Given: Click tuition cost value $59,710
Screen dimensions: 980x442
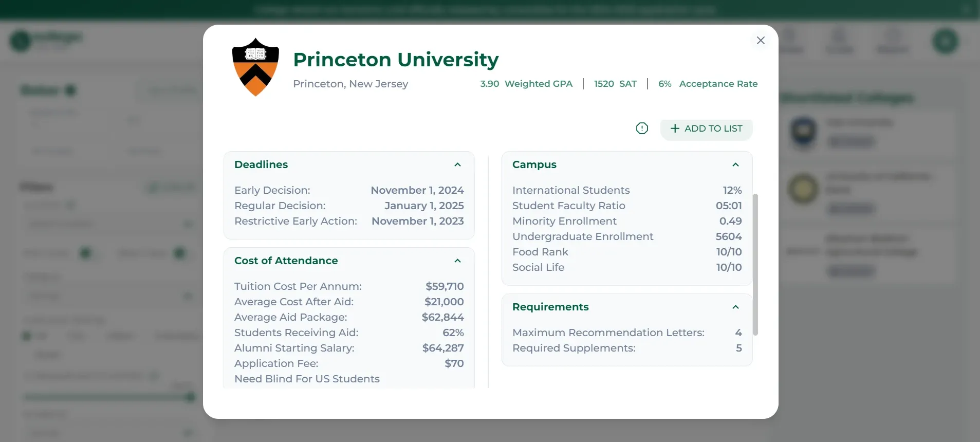Looking at the screenshot, I should 445,286.
